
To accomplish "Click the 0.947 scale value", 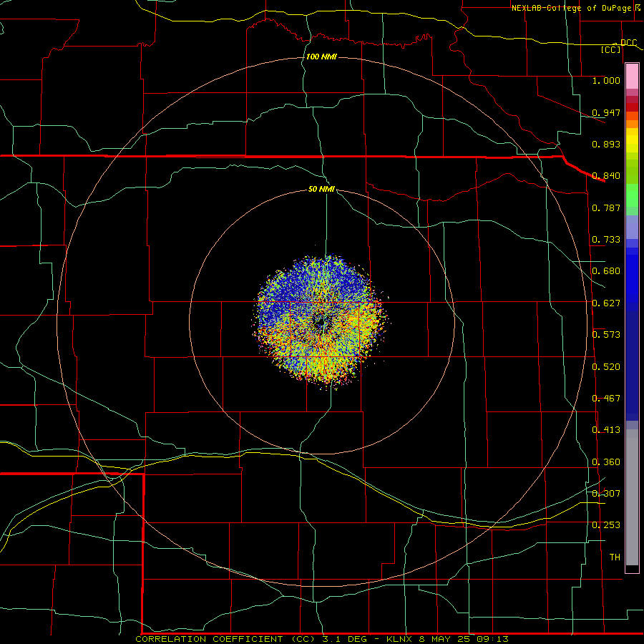I will [x=606, y=112].
